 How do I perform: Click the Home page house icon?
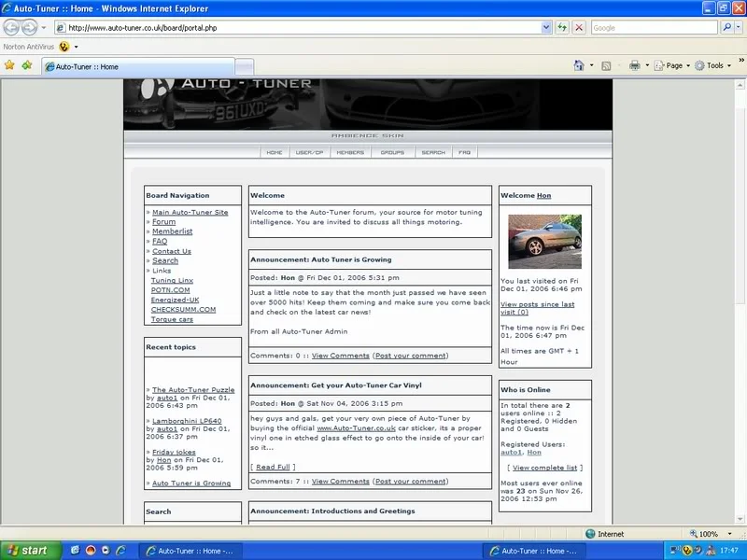point(579,65)
